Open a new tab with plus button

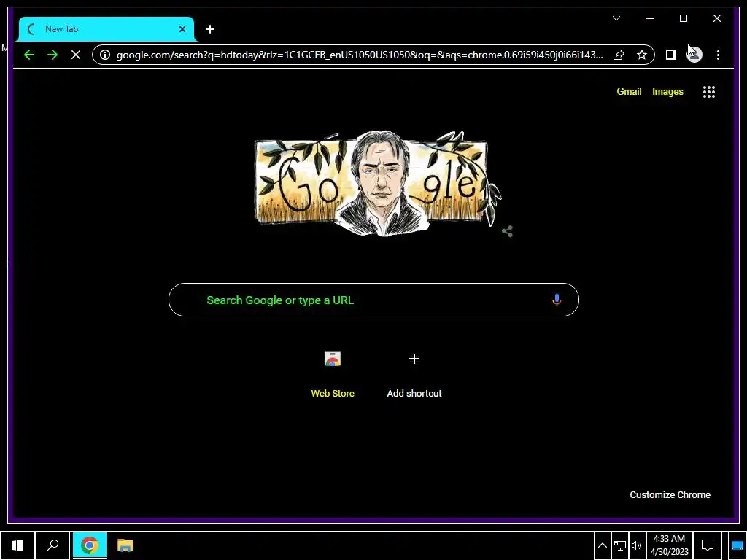point(210,29)
